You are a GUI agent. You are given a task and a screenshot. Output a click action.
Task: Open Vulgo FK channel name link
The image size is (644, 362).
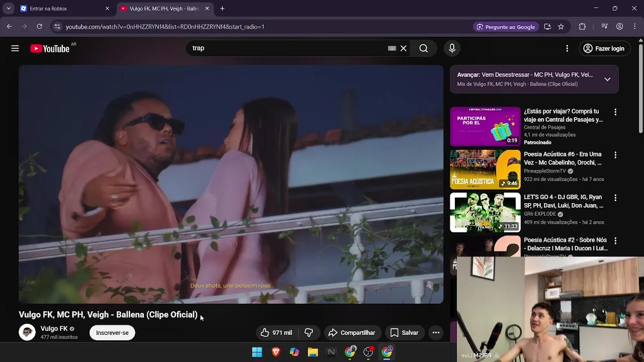(x=54, y=329)
